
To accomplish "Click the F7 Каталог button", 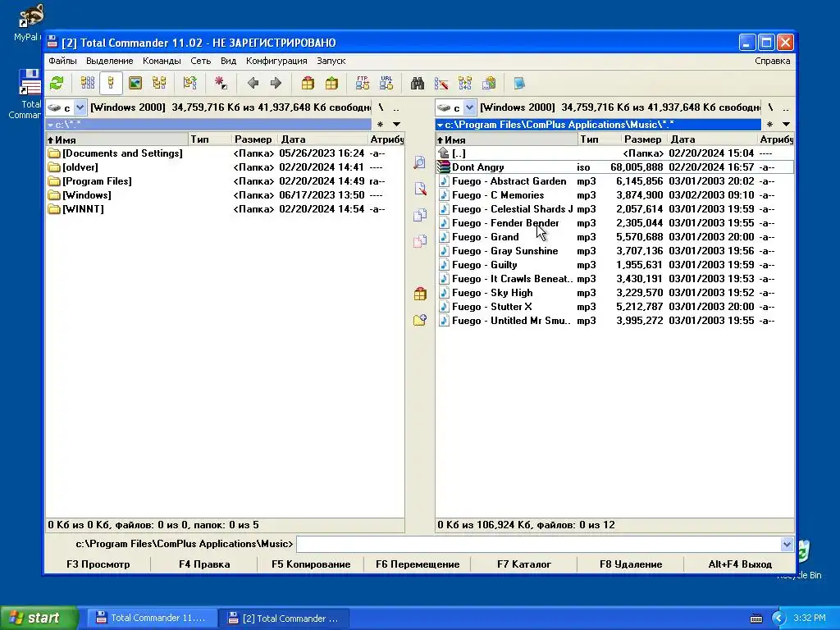I will point(524,564).
